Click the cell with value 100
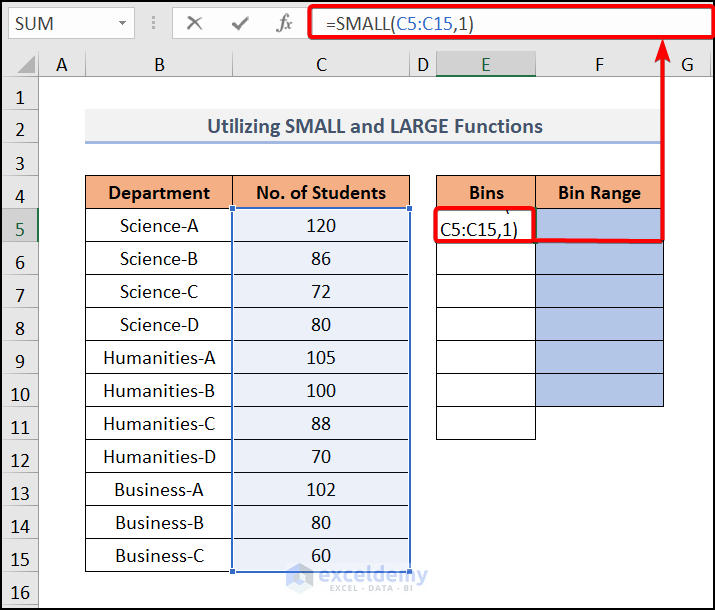The image size is (715, 610). (x=321, y=391)
